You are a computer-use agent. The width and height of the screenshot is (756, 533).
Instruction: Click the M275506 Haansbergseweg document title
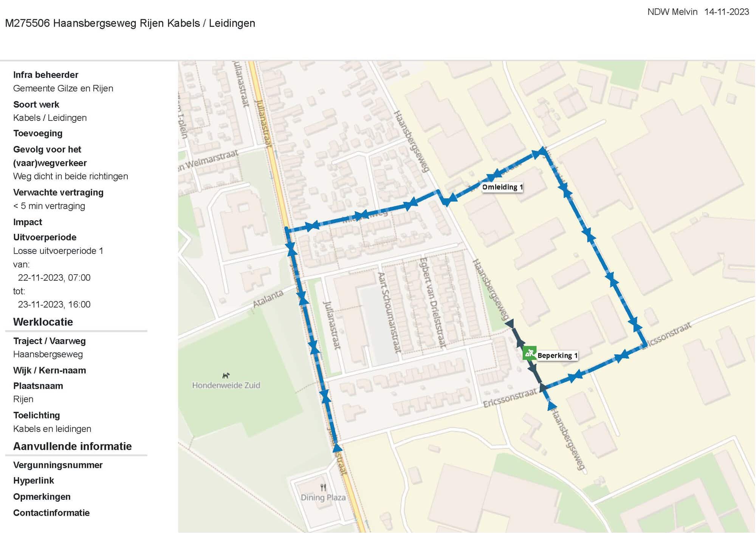click(130, 23)
